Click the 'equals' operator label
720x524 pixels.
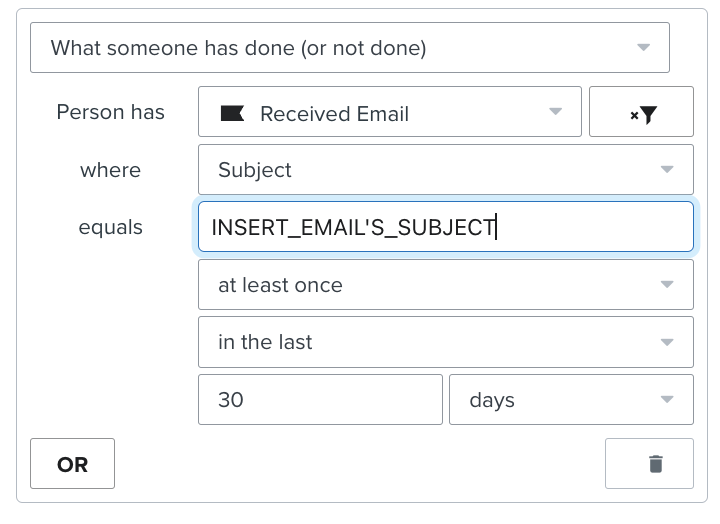click(x=110, y=227)
